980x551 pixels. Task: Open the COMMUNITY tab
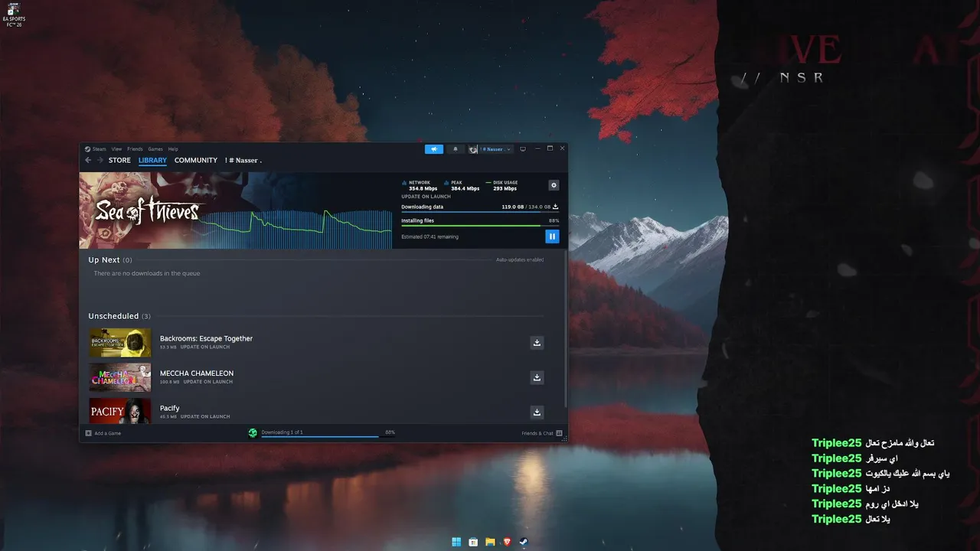(x=196, y=161)
